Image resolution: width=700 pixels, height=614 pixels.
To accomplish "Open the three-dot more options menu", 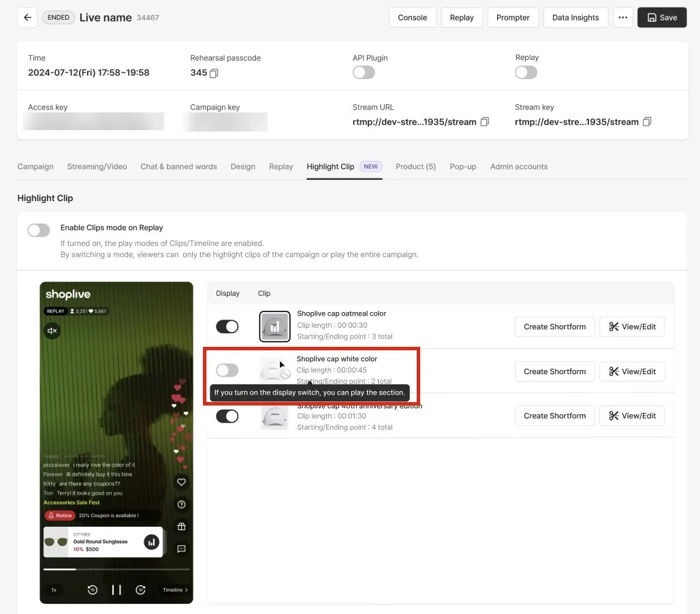I will click(x=623, y=18).
